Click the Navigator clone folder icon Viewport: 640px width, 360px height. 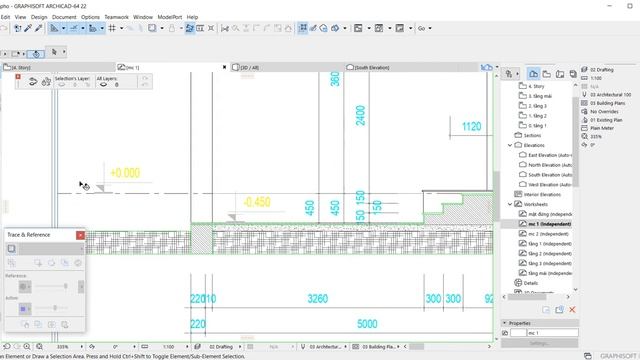[559, 310]
